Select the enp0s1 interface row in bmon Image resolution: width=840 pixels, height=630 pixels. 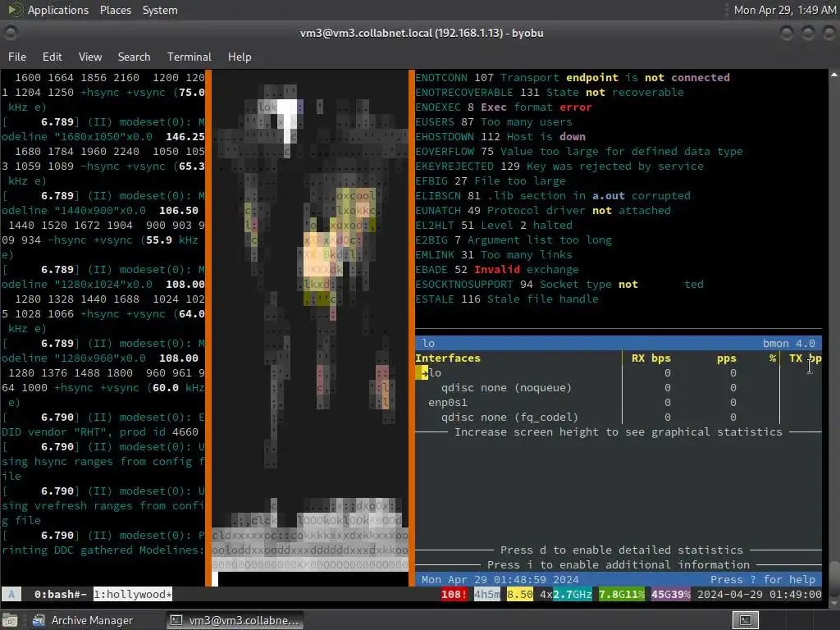(x=619, y=402)
